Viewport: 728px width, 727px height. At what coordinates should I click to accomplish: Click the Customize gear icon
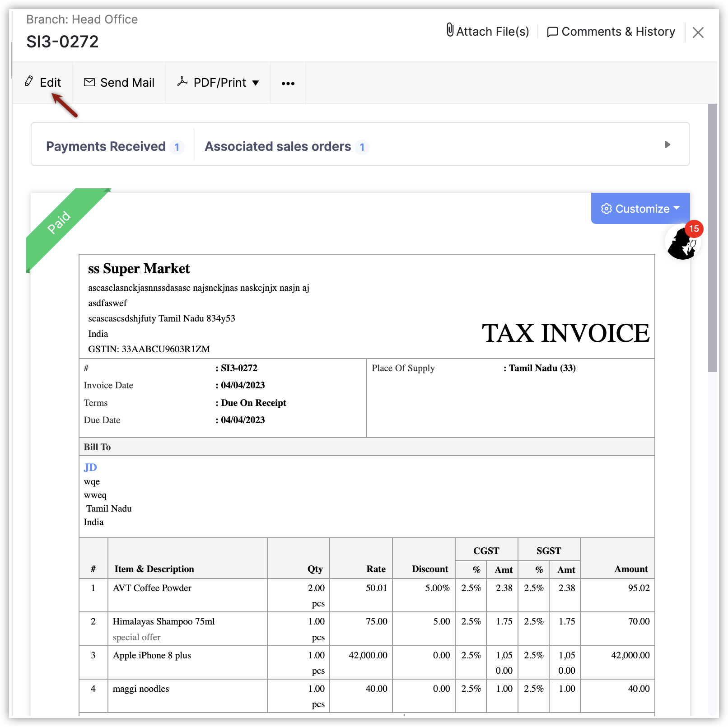pos(607,209)
